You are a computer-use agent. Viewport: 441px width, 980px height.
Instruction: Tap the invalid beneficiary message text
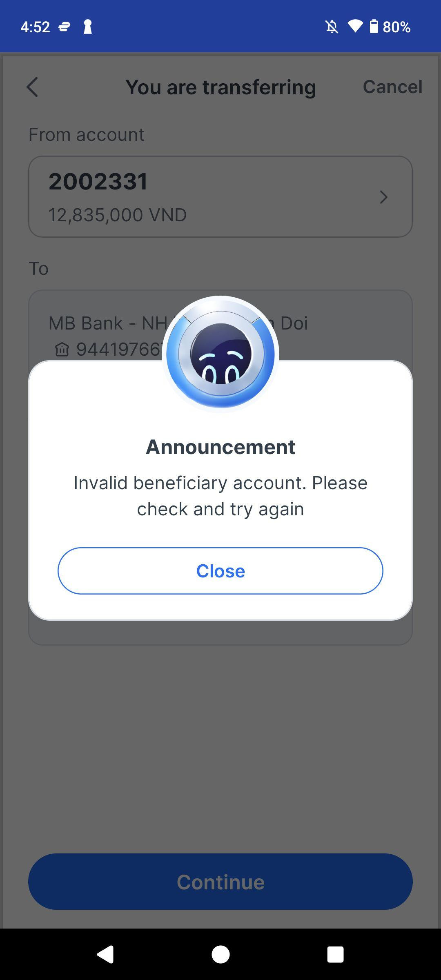click(220, 496)
